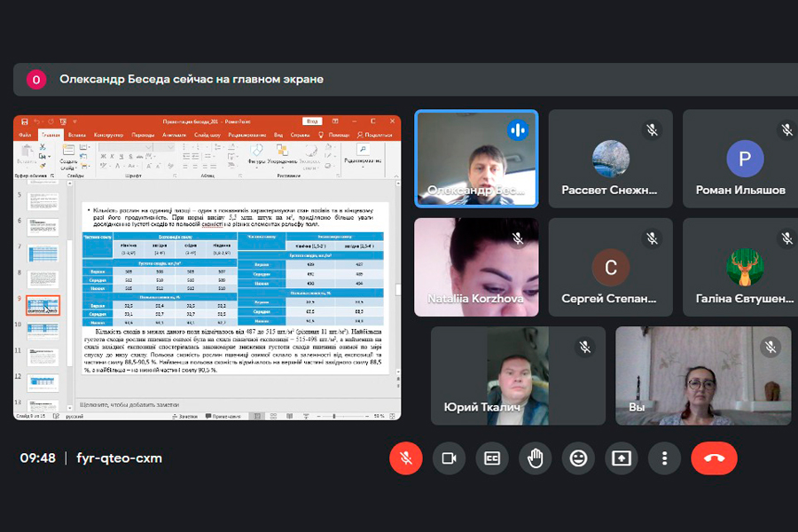Click the Поделиться share button

[x=374, y=135]
